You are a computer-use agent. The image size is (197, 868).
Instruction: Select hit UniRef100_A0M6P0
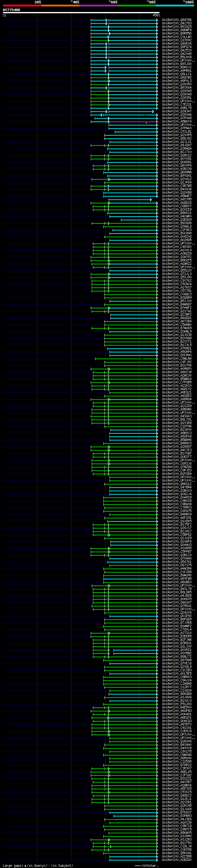[176, 369]
